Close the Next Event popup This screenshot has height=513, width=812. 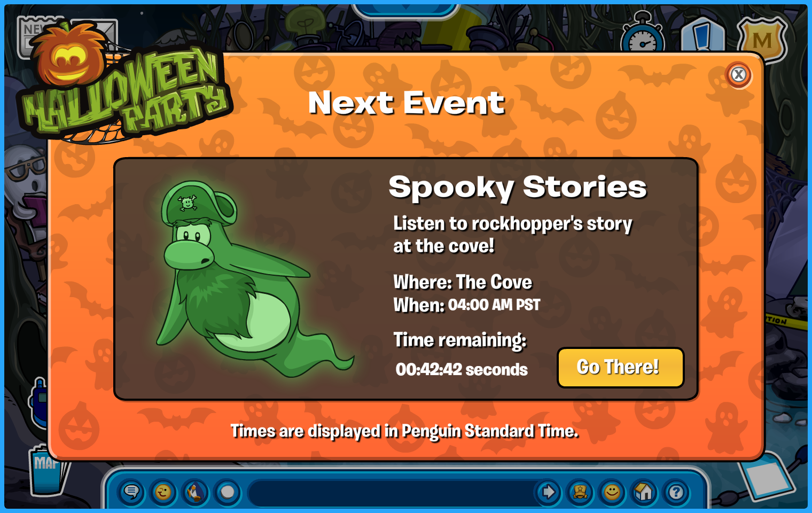click(x=739, y=75)
